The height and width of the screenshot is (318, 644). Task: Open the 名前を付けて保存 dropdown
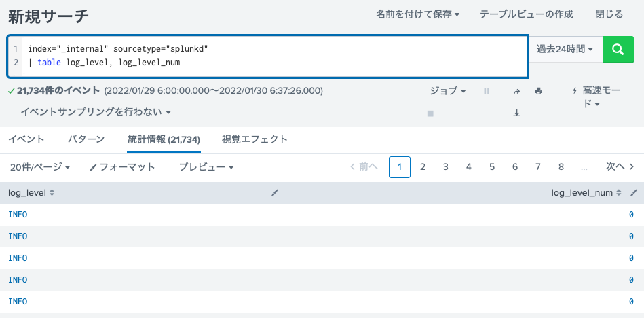coord(418,14)
